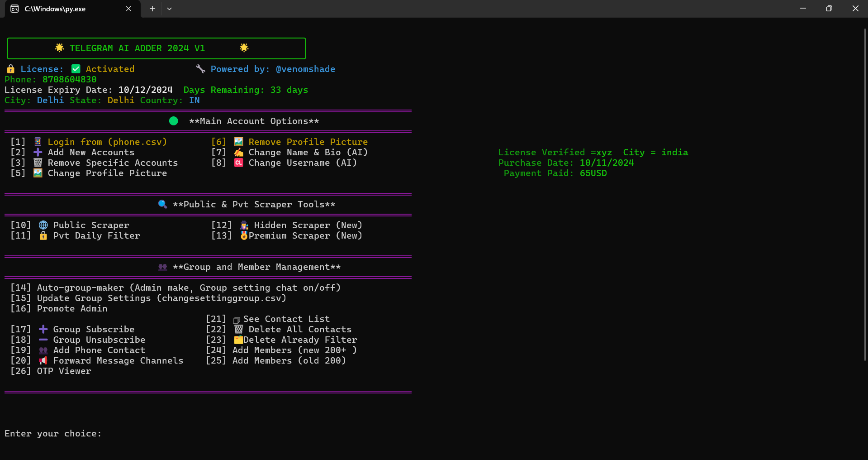Click the medal icon for Premium Scraper
This screenshot has width=868, height=460.
pyautogui.click(x=244, y=235)
